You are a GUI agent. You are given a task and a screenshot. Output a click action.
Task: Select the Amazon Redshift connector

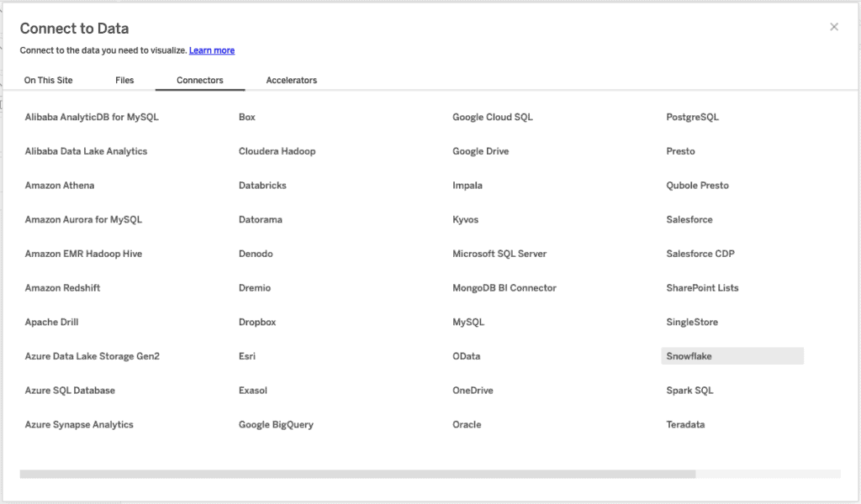tap(63, 288)
